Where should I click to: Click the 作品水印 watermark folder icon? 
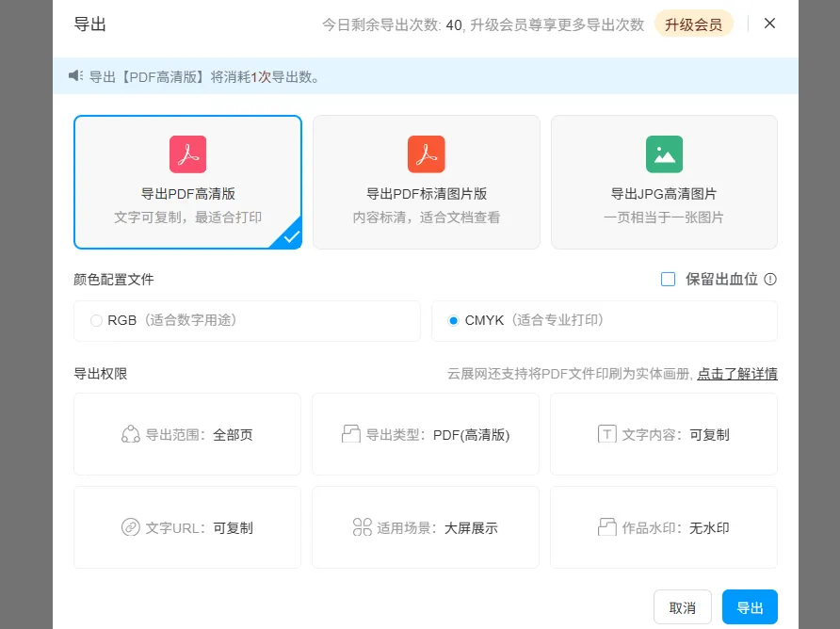tap(607, 527)
